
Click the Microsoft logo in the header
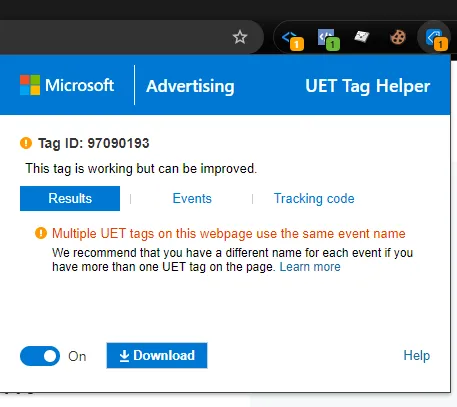pyautogui.click(x=67, y=85)
